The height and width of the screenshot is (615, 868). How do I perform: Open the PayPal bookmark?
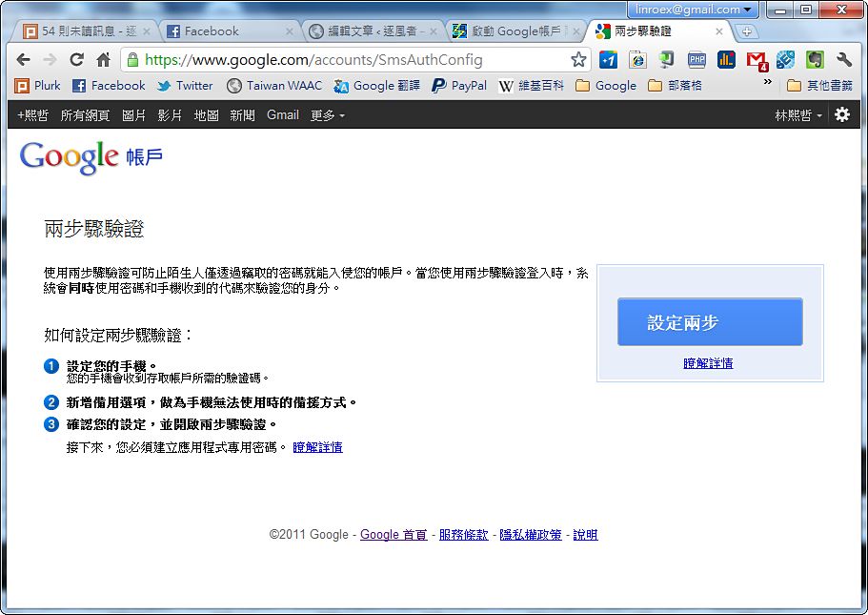[x=459, y=85]
